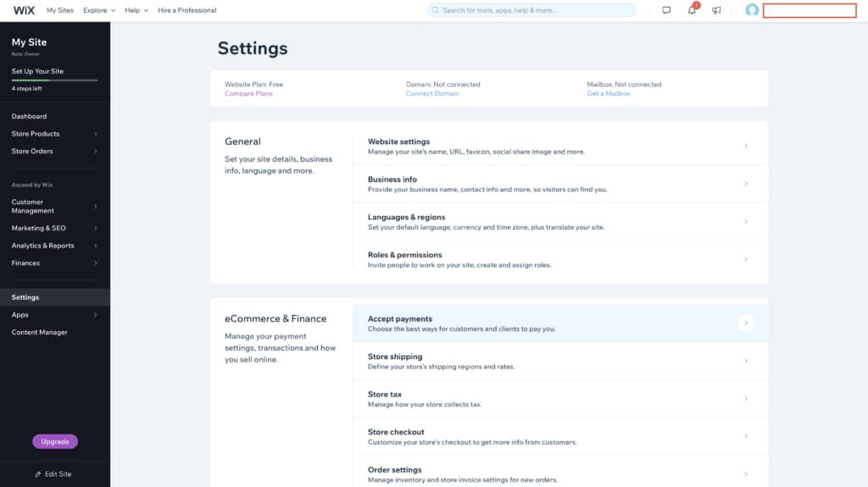
Task: Open the announcements megaphone icon
Action: [x=716, y=10]
